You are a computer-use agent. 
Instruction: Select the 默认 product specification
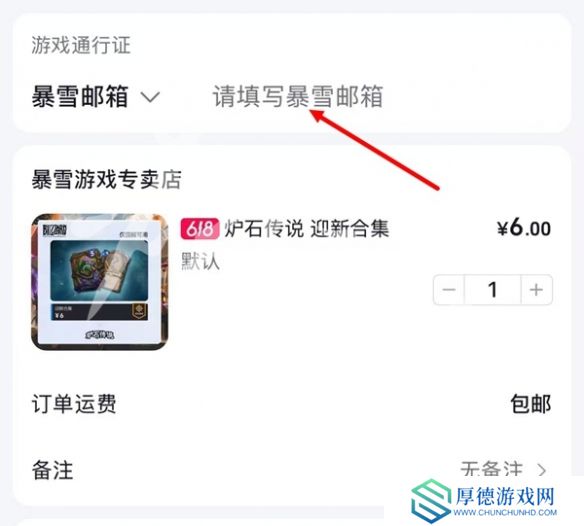click(x=200, y=261)
